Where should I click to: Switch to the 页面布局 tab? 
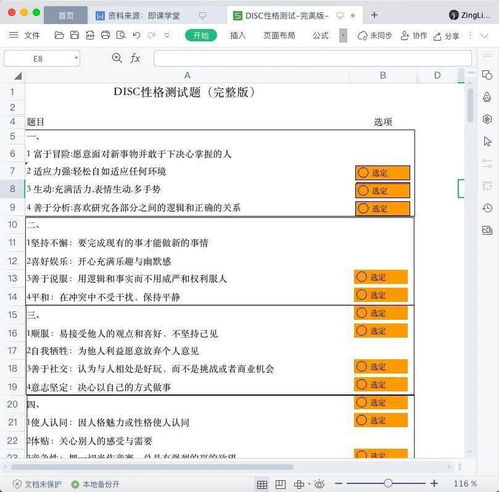click(x=279, y=35)
